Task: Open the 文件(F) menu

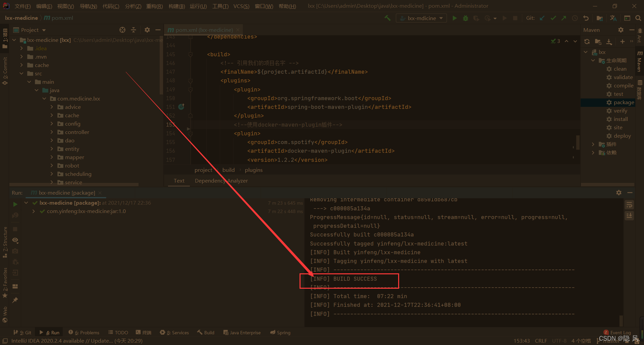Action: pos(22,6)
